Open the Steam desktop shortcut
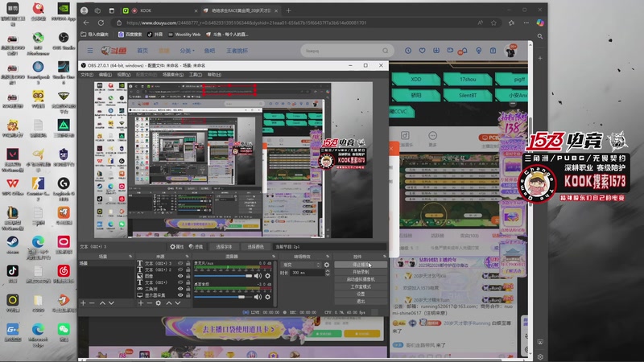Screen dimensions: 644x362 click(12, 245)
